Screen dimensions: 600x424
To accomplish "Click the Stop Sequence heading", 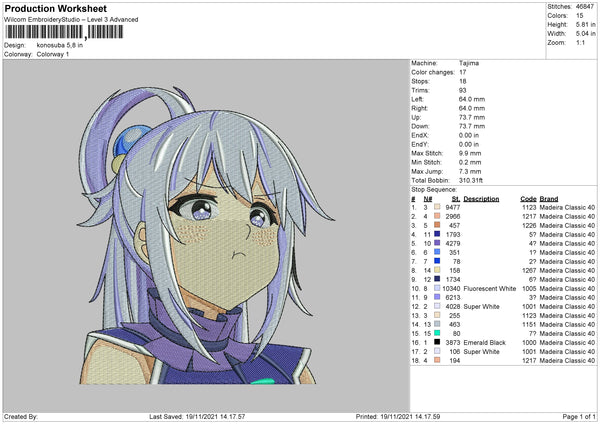I will tap(434, 190).
